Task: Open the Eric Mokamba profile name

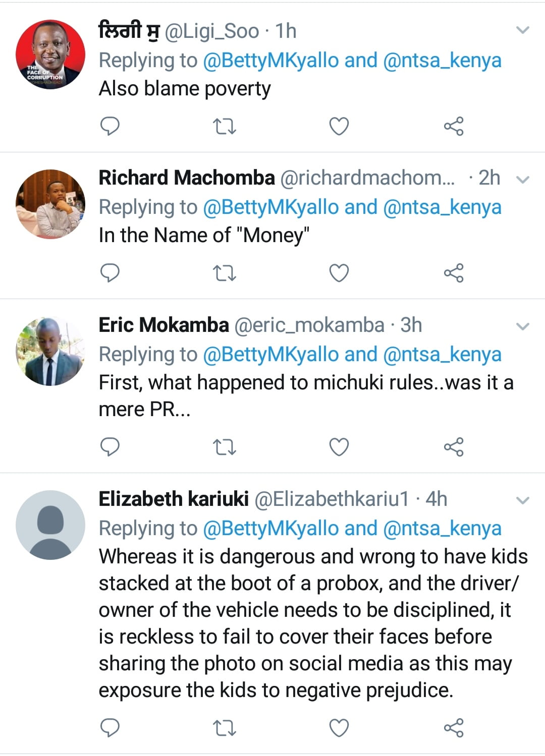Action: coord(163,325)
